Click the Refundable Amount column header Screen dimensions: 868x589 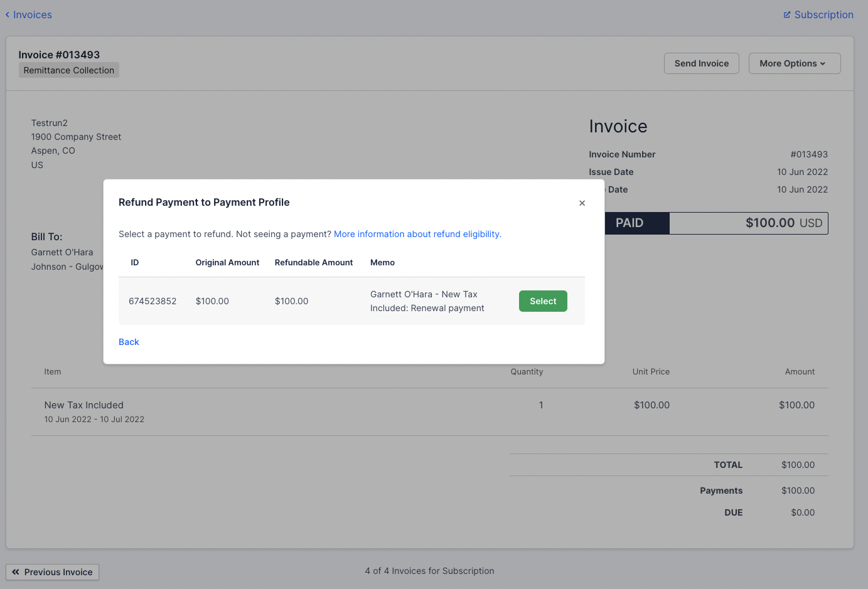[314, 262]
